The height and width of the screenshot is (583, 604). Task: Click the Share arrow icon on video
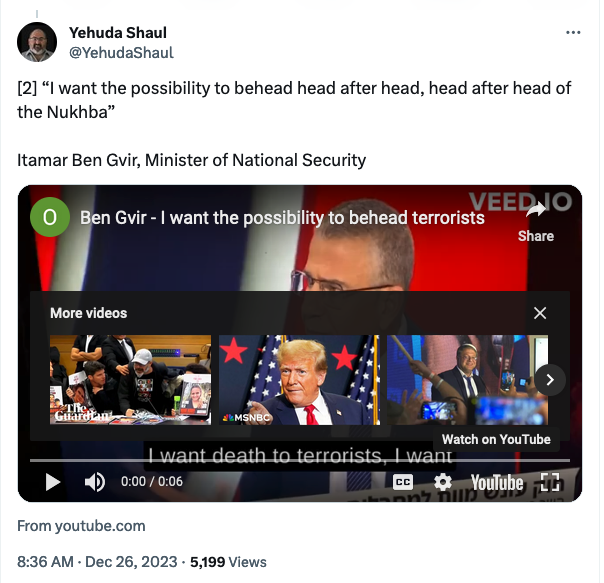pos(536,210)
